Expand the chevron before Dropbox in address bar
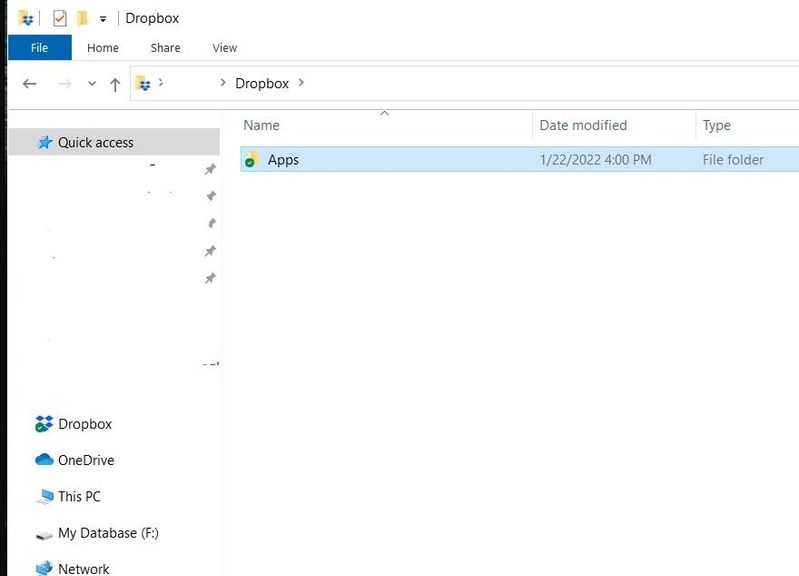Screen dimensions: 799x576 [x=223, y=83]
